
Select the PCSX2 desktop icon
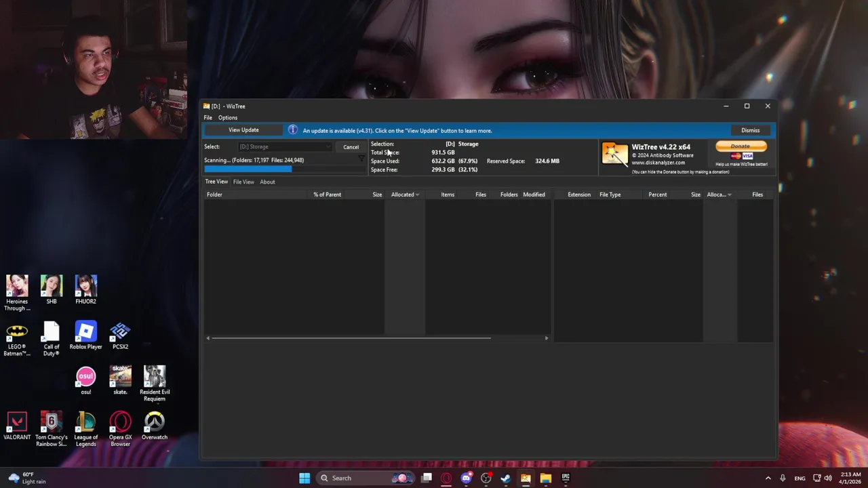point(120,335)
